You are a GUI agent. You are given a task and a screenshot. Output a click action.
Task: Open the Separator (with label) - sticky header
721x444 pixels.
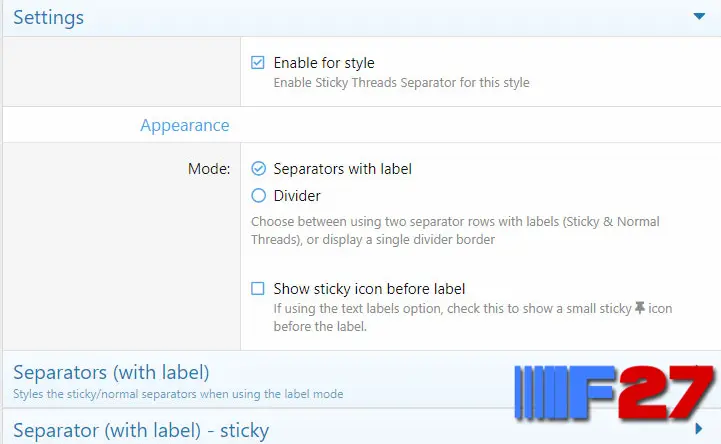tap(141, 431)
